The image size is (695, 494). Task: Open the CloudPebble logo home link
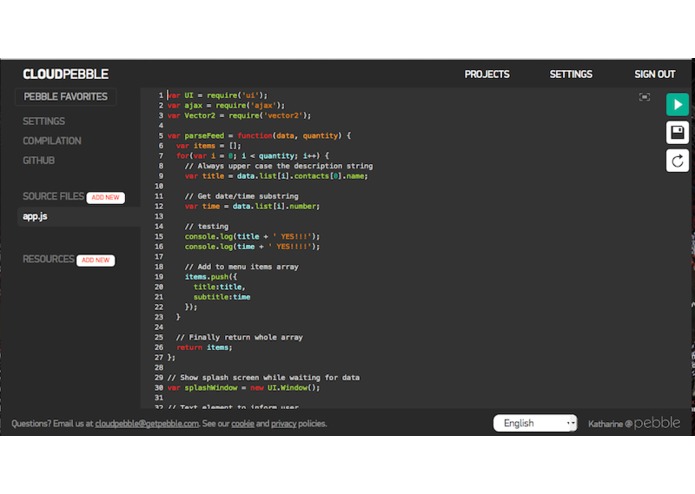click(66, 74)
